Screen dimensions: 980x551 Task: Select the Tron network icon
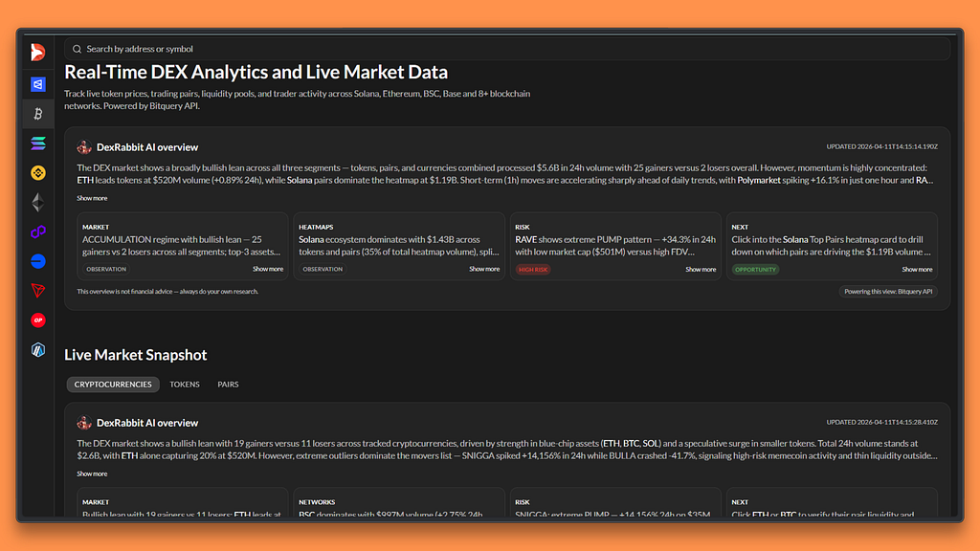click(37, 291)
